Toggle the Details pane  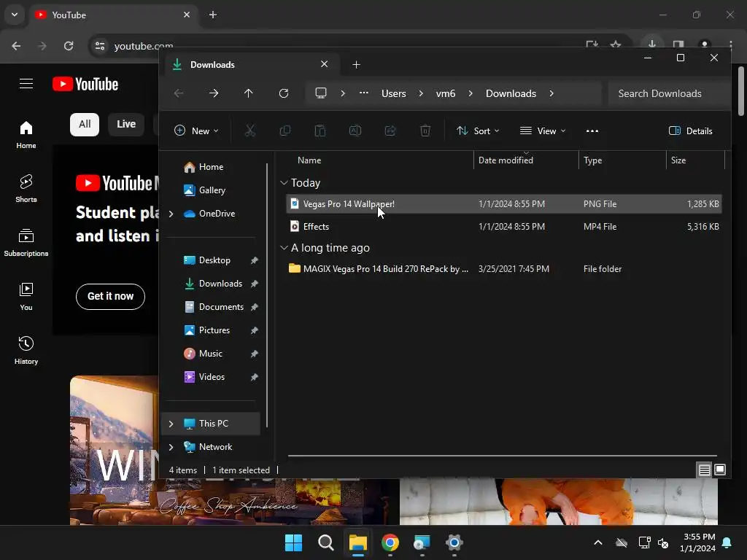[691, 131]
